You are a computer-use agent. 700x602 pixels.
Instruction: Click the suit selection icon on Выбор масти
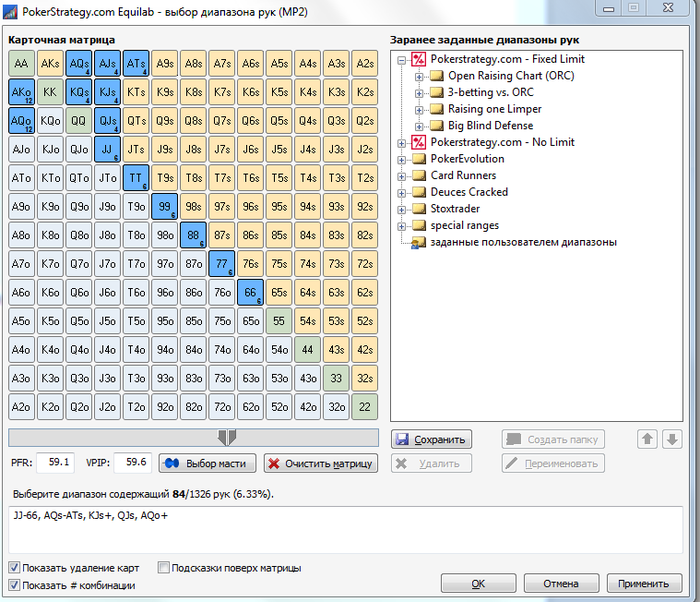pos(172,464)
